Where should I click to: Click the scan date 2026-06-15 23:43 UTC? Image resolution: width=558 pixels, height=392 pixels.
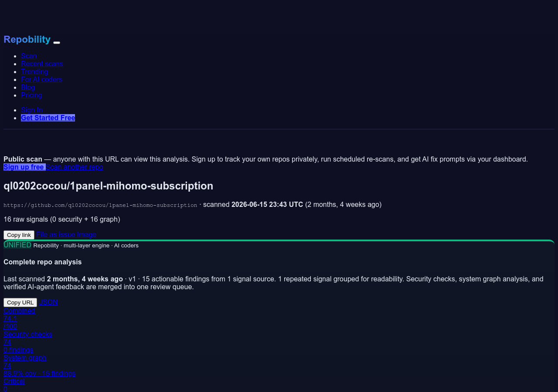click(x=267, y=204)
